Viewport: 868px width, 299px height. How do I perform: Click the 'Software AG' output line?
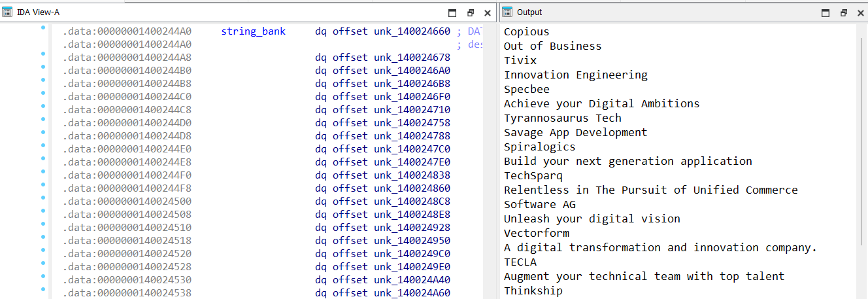point(539,204)
